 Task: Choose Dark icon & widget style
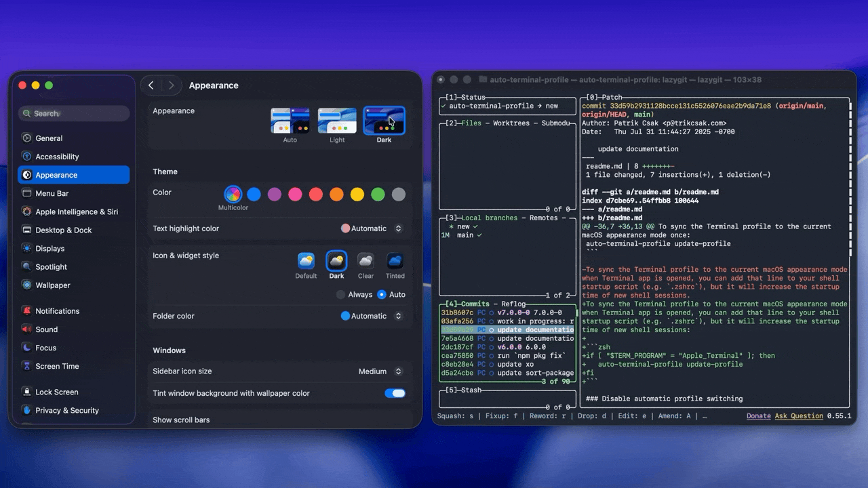pos(336,261)
